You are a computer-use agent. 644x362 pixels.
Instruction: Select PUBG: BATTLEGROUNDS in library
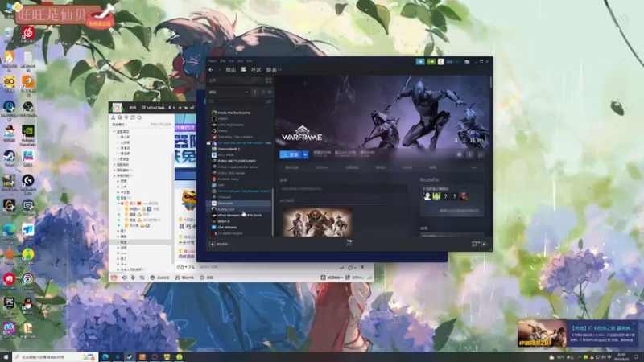pyautogui.click(x=236, y=161)
